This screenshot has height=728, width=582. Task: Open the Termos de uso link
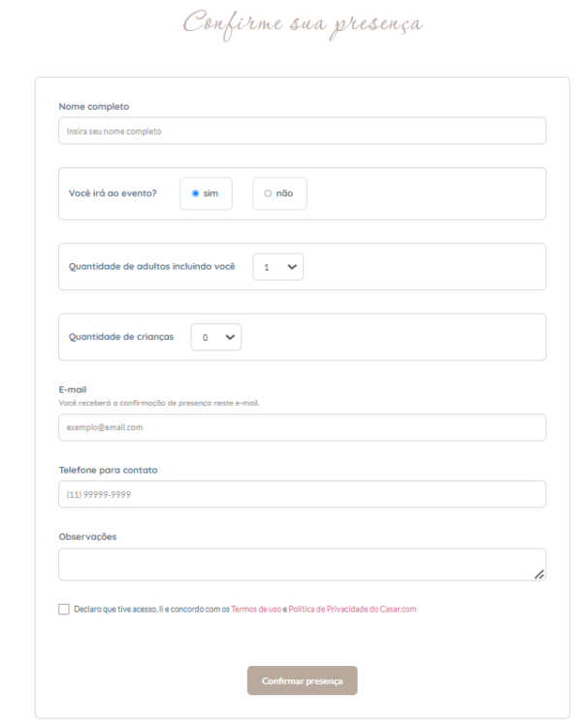(x=256, y=610)
